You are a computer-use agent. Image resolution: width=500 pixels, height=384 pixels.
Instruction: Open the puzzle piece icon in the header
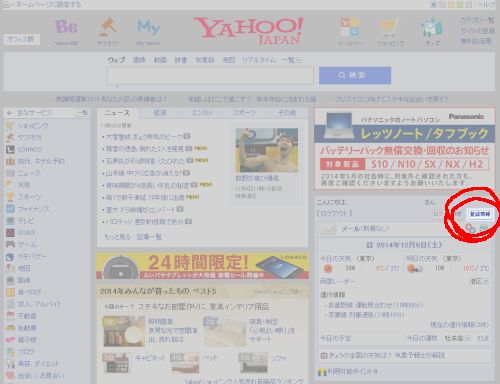(x=432, y=28)
